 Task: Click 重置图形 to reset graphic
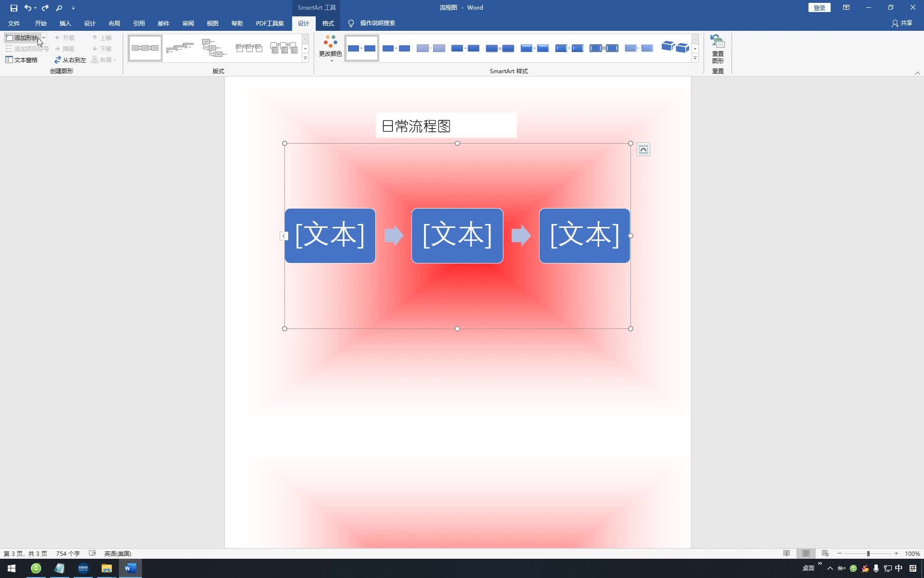point(718,49)
